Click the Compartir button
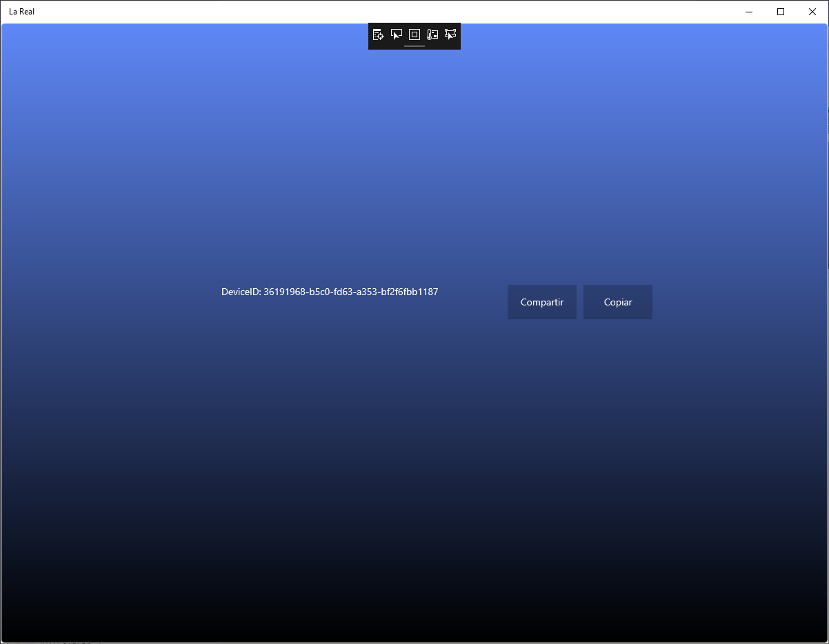This screenshot has height=644, width=829. click(x=542, y=302)
